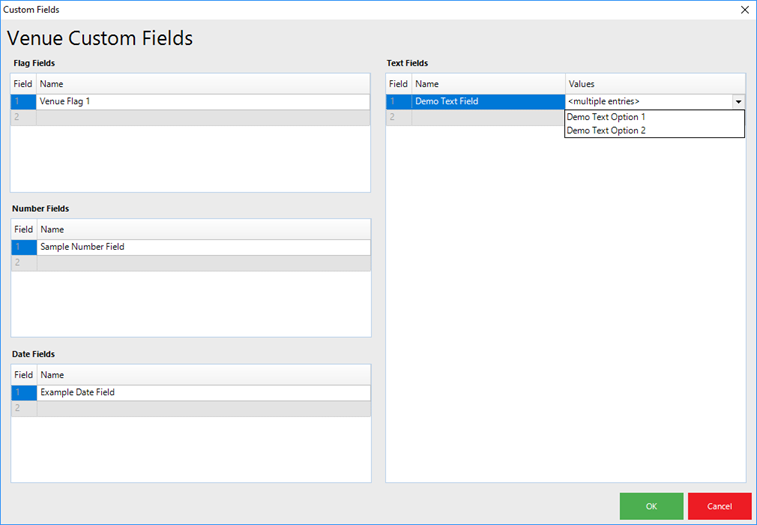
Task: Select Demo Text Option 1 from list
Action: point(606,117)
